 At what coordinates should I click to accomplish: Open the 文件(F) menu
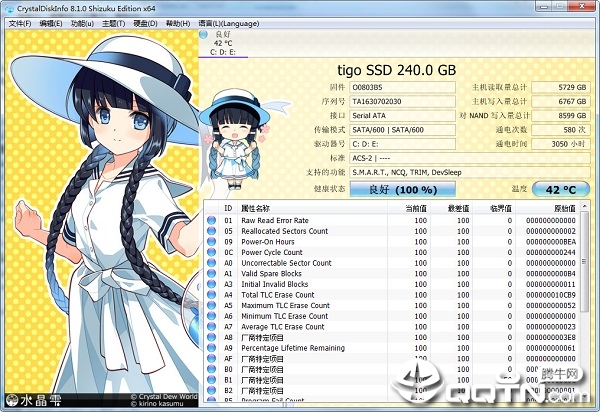(20, 24)
